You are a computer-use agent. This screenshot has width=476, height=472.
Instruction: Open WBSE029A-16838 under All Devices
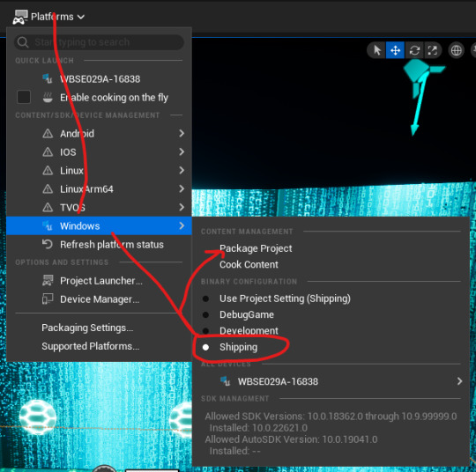pos(331,381)
